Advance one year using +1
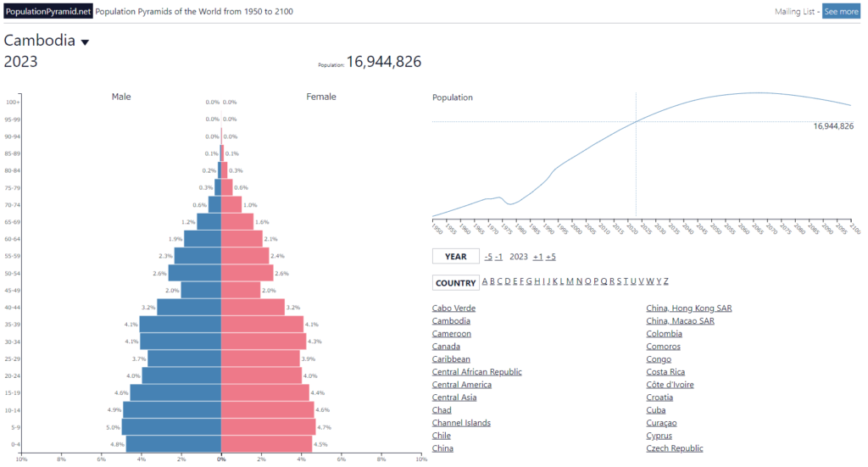Viewport: 868px width, 467px height. click(x=537, y=257)
